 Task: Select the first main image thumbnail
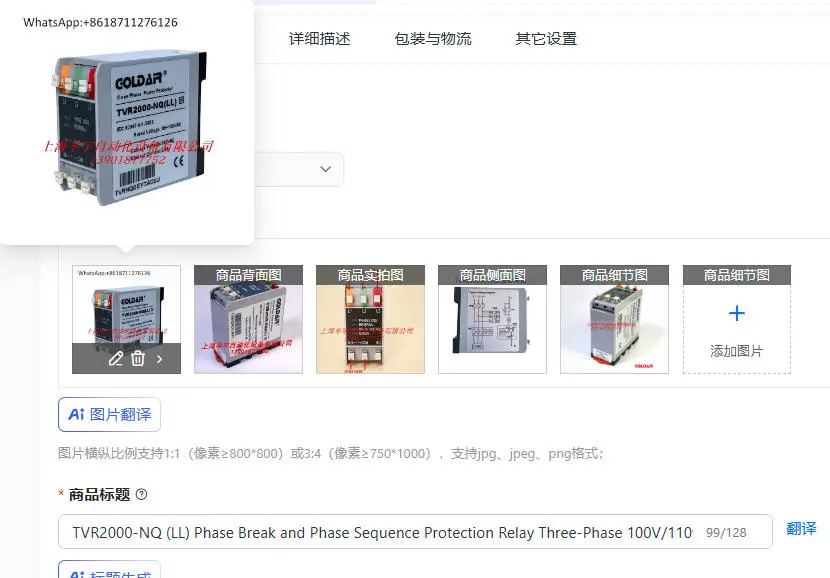127,306
